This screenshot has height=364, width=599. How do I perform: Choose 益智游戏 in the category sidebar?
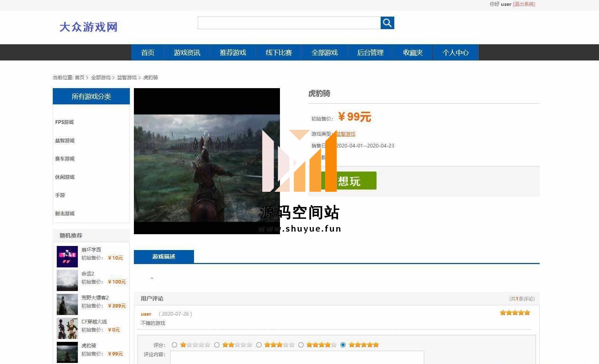tap(65, 141)
